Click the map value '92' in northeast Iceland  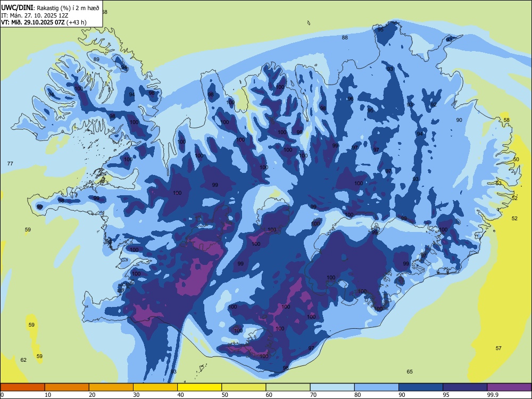(x=434, y=105)
